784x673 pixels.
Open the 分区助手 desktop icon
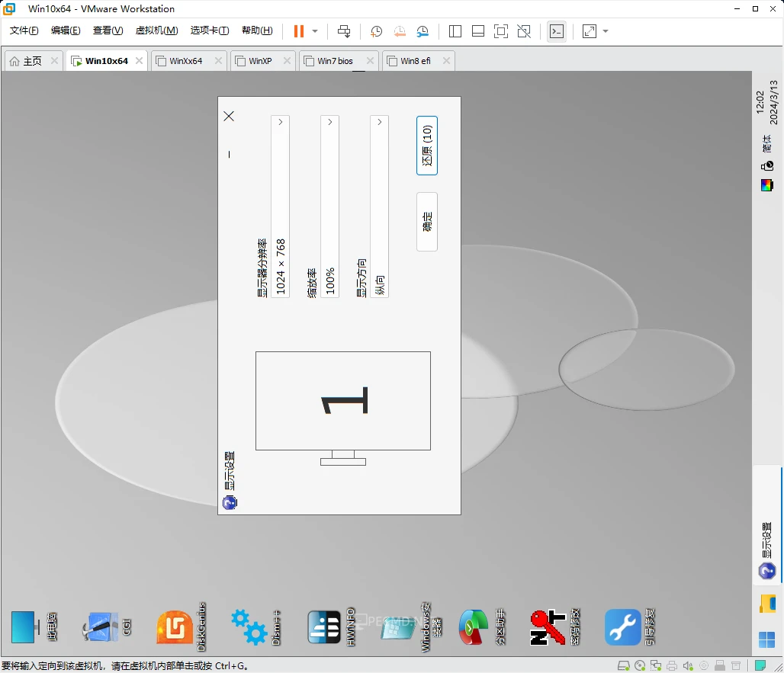coord(482,627)
